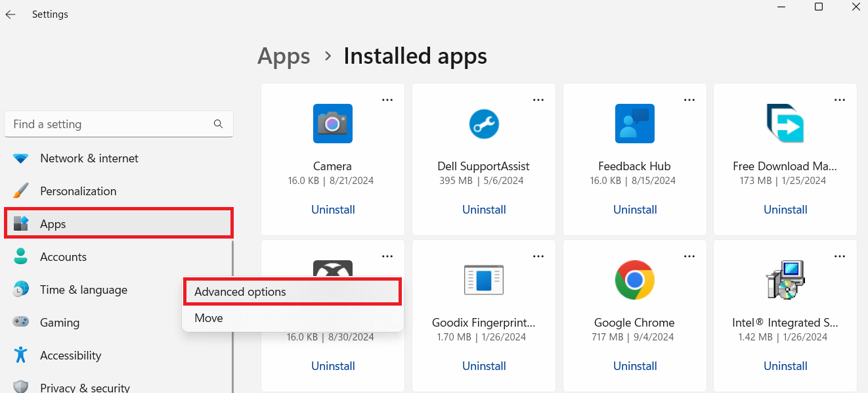Maximize the Settings window
The image size is (868, 393).
(x=819, y=7)
